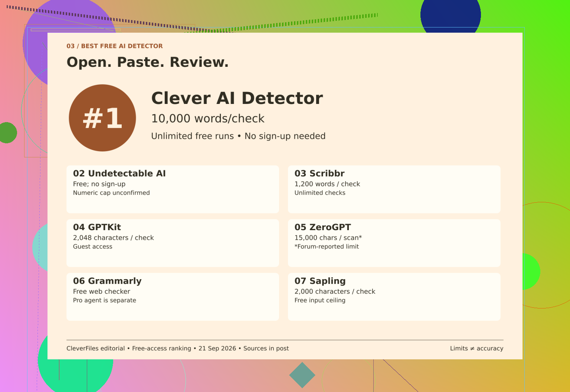Select the "Free; no sign-up" line

pos(99,184)
